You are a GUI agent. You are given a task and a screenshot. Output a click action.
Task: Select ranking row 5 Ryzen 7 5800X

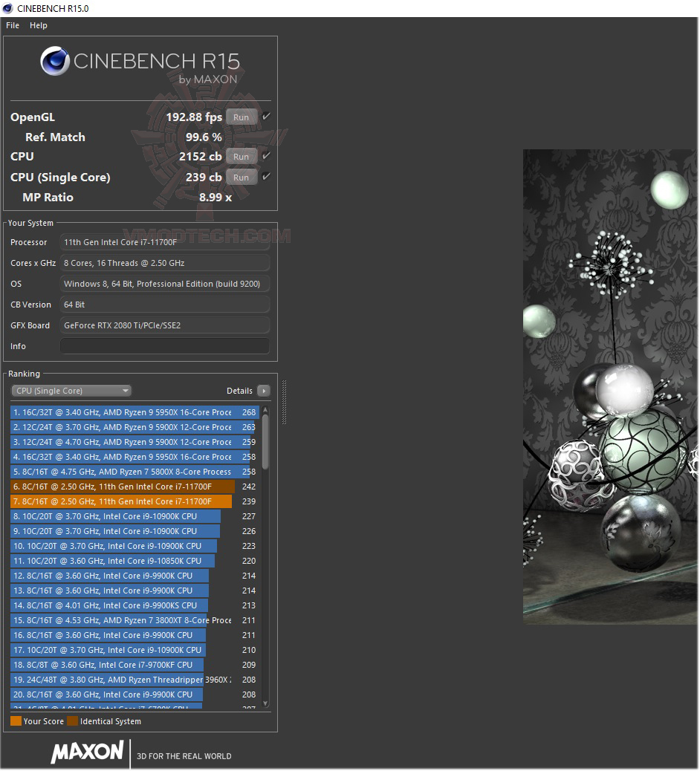point(135,472)
